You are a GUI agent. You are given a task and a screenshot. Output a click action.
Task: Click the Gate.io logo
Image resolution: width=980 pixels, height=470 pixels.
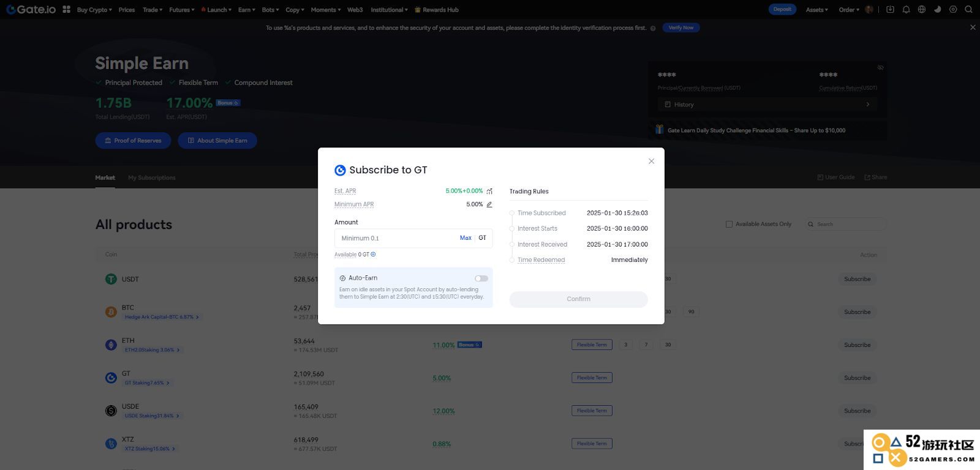click(x=31, y=9)
